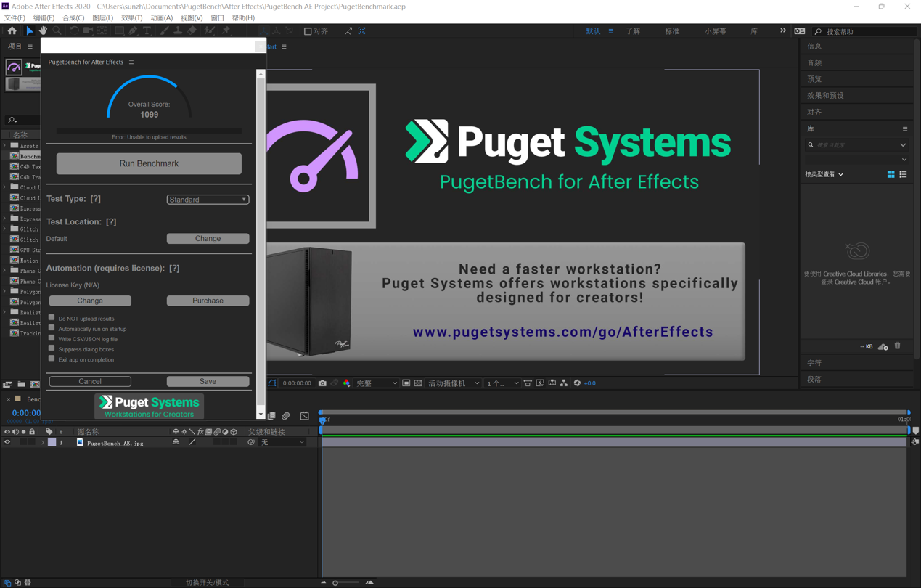Select the Pen tool

pos(133,31)
